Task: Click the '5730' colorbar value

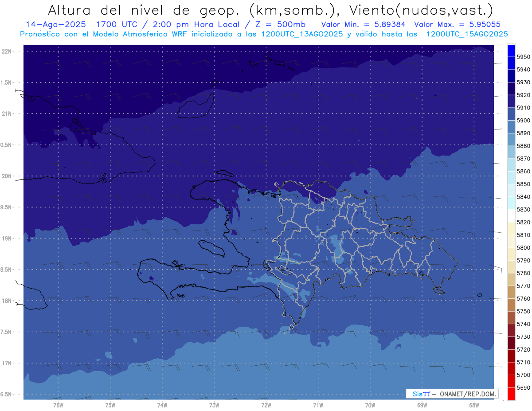Action: click(x=523, y=337)
